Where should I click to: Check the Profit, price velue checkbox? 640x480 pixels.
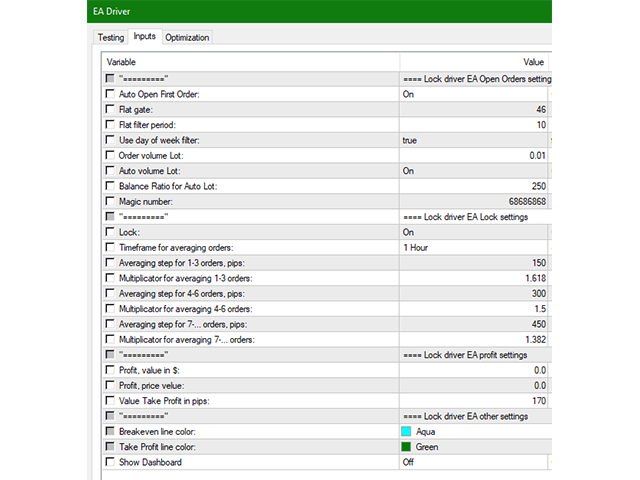[x=110, y=385]
